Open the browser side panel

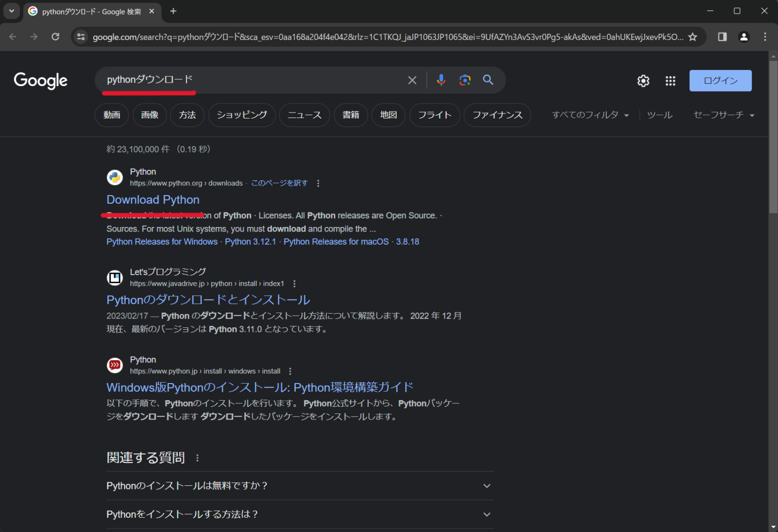pyautogui.click(x=722, y=36)
